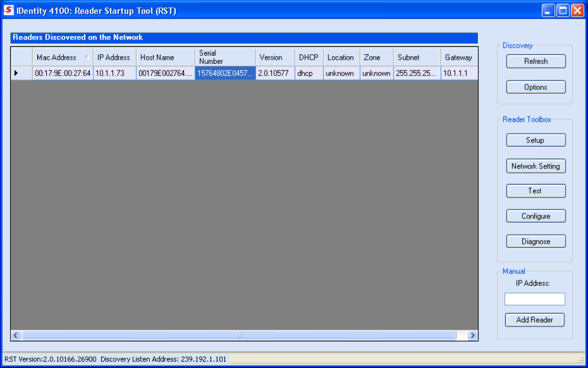Minimize the IDentity 4100 window

click(548, 11)
